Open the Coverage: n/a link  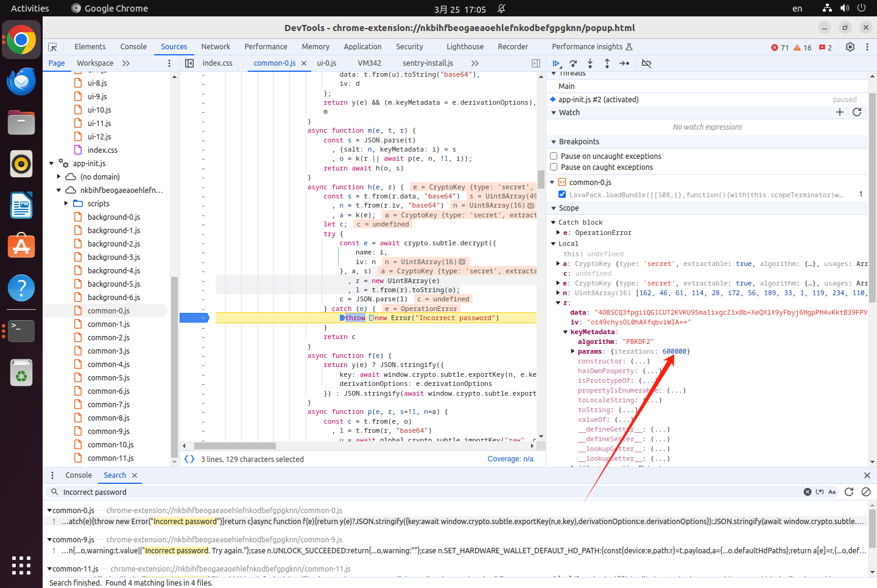510,459
